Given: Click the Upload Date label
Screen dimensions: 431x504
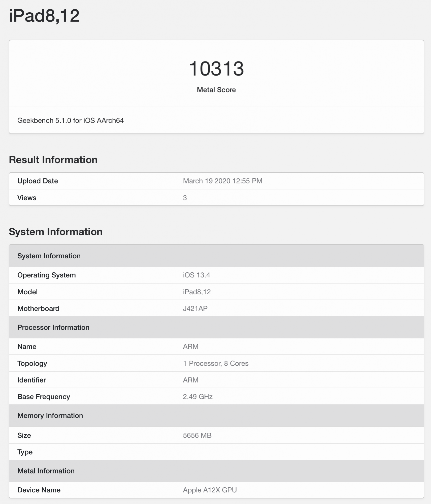Looking at the screenshot, I should [38, 181].
